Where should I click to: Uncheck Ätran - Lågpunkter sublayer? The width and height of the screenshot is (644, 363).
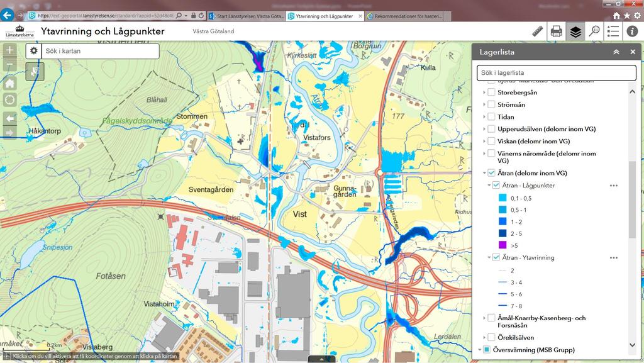click(x=496, y=185)
